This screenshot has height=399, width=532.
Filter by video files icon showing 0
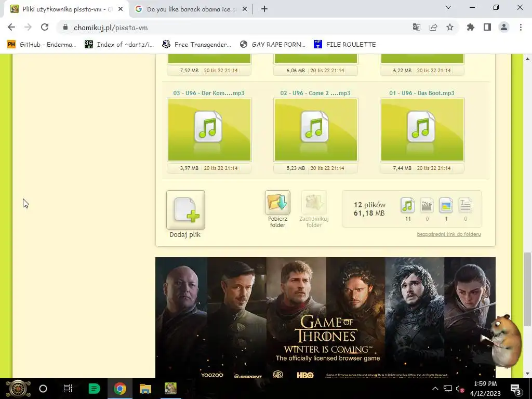pyautogui.click(x=427, y=205)
